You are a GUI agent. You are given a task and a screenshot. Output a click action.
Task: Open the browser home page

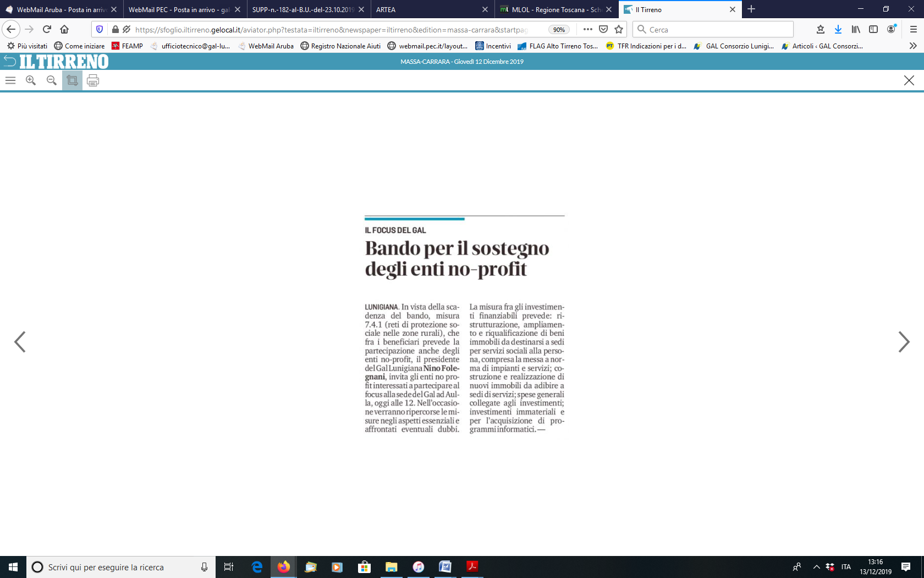64,29
